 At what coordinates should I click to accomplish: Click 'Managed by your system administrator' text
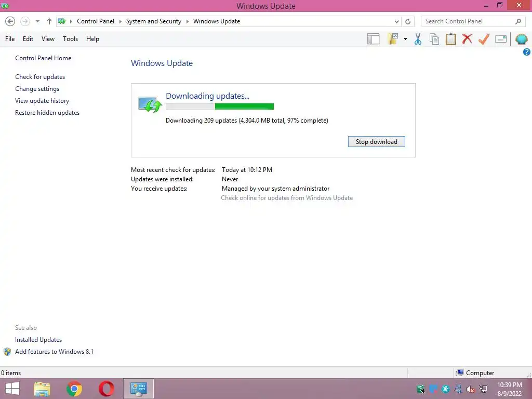click(275, 189)
